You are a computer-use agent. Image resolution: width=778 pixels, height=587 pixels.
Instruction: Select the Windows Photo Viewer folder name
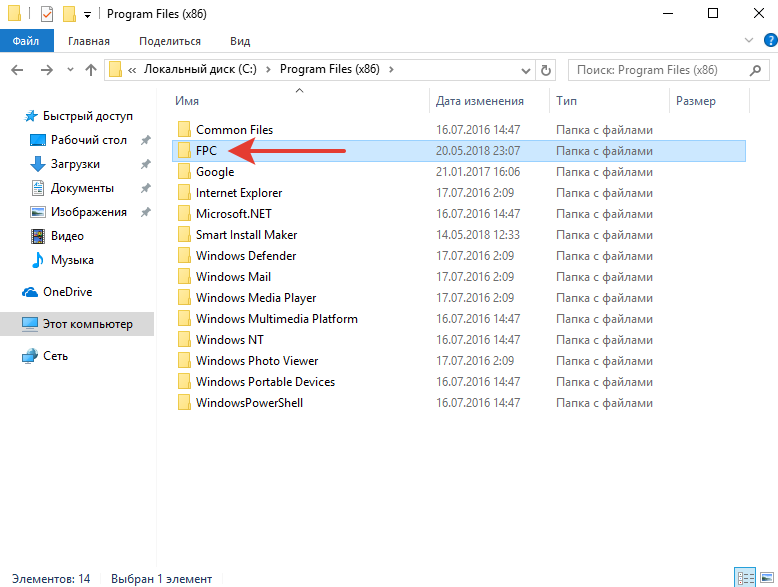(257, 361)
